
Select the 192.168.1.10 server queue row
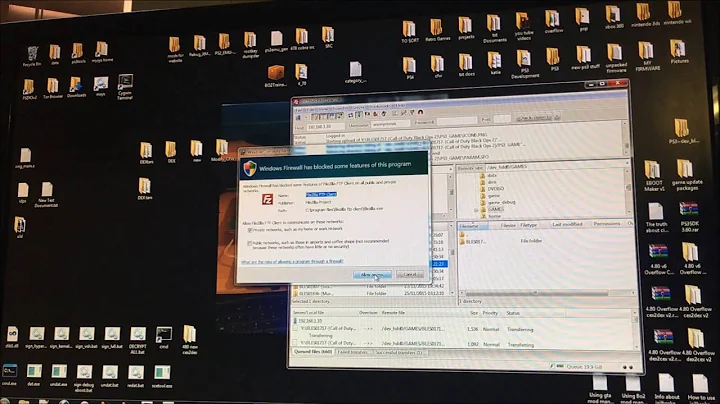click(310, 321)
